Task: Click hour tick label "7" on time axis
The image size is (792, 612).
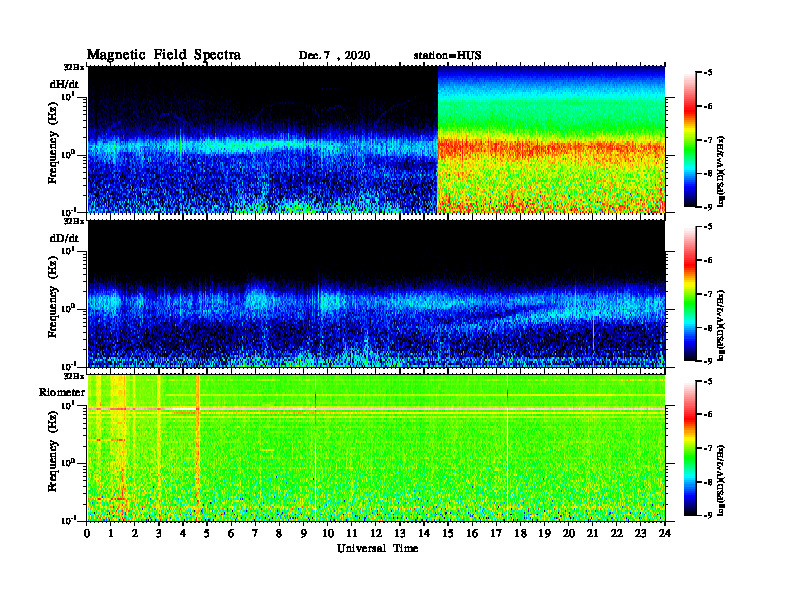Action: point(255,534)
